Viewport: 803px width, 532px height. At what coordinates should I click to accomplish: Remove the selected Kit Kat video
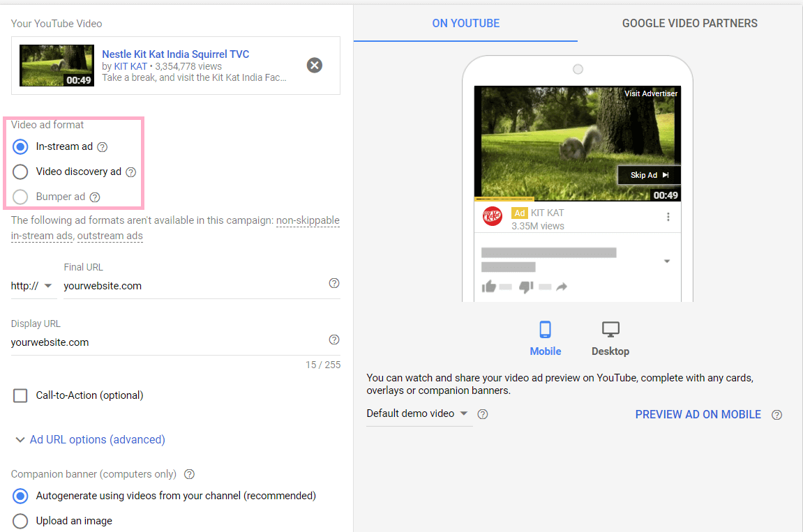point(315,65)
